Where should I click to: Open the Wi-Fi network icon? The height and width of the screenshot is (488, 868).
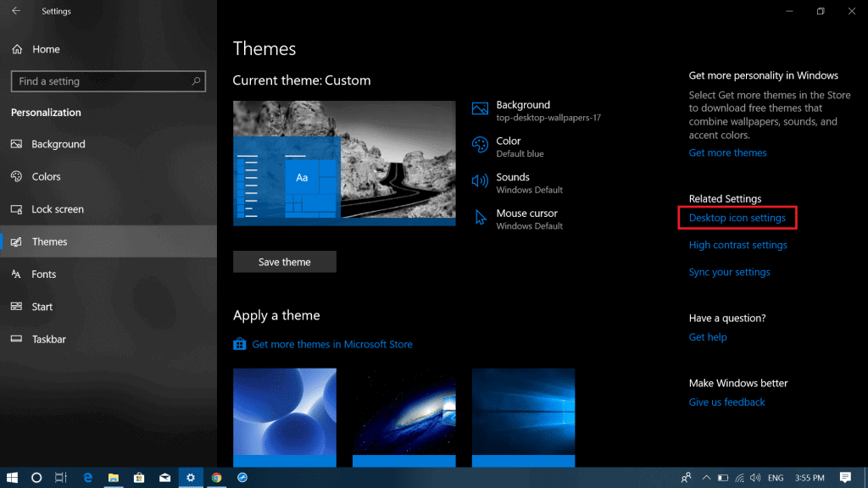point(739,478)
